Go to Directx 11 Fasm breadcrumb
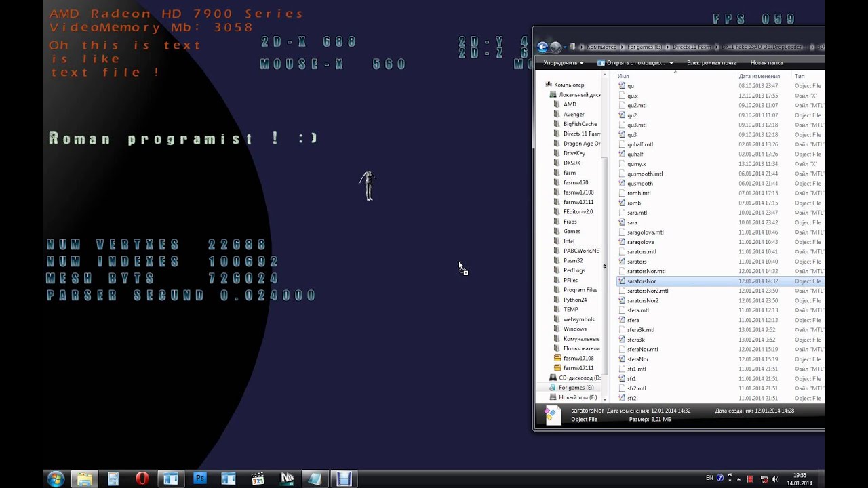Viewport: 868px width, 488px height. (x=692, y=47)
